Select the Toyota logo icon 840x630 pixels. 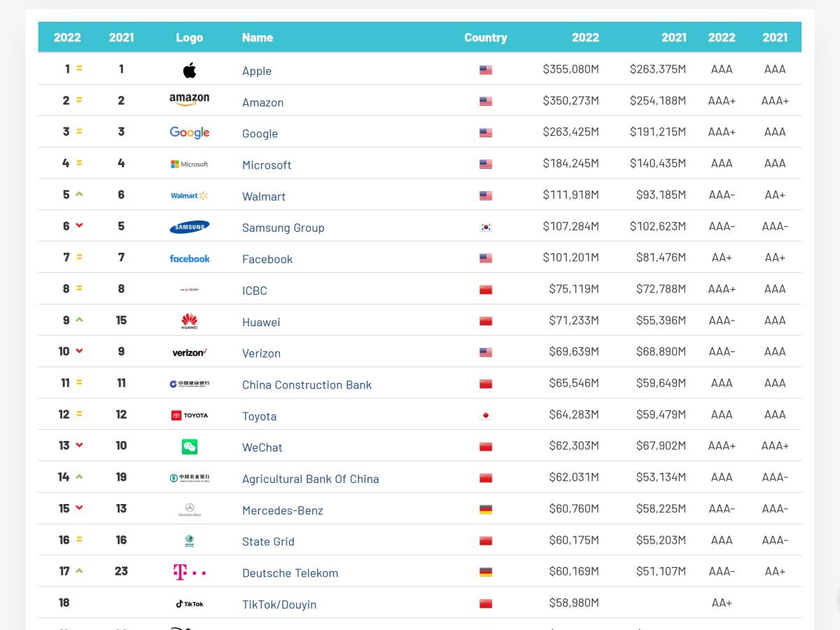189,414
